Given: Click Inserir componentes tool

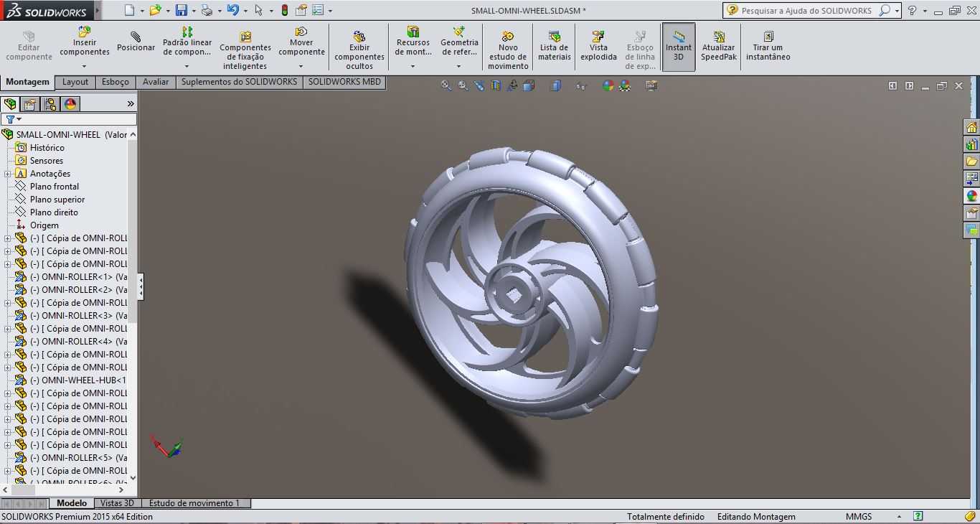Looking at the screenshot, I should (85, 42).
